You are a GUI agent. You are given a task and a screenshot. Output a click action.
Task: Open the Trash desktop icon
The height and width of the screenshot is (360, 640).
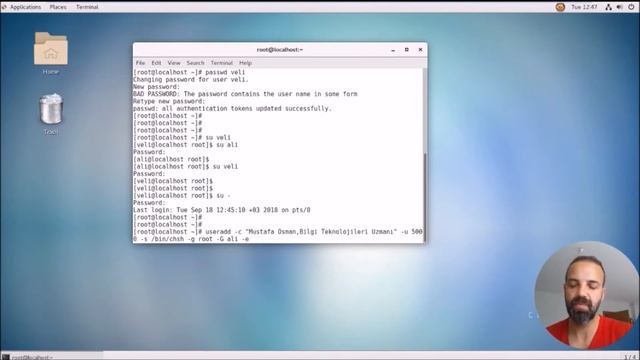(x=51, y=114)
